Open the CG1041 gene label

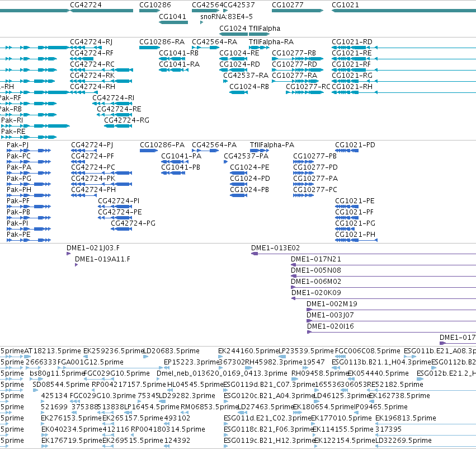pos(172,16)
